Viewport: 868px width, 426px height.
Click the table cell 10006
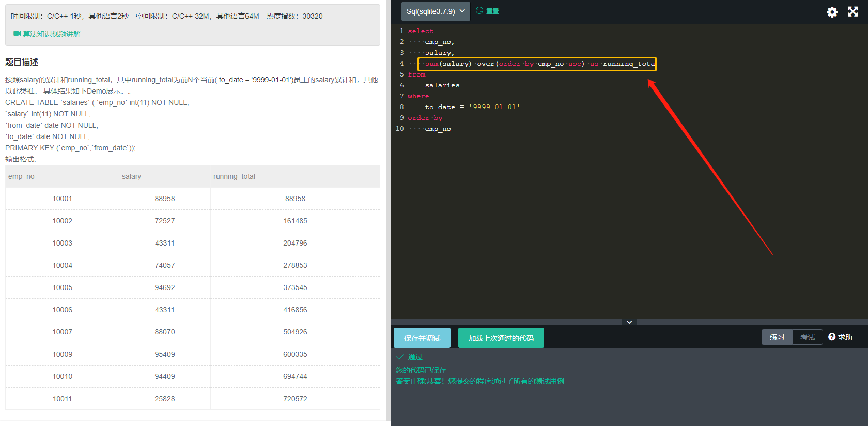62,310
